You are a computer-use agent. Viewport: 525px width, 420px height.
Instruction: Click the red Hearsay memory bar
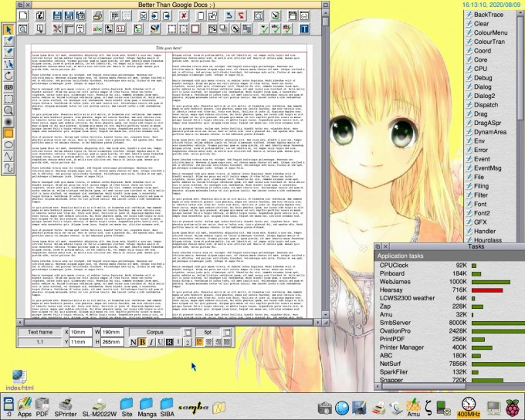point(487,290)
